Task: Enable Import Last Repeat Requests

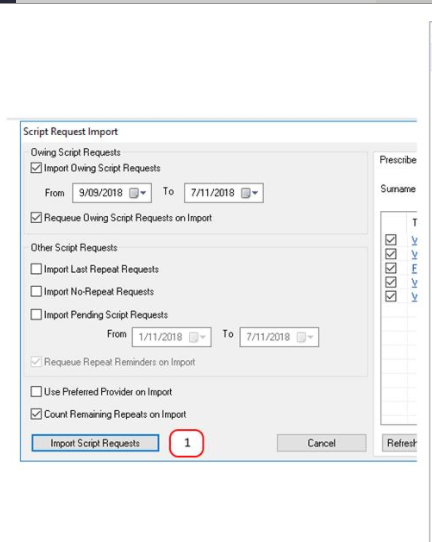Action: point(36,269)
